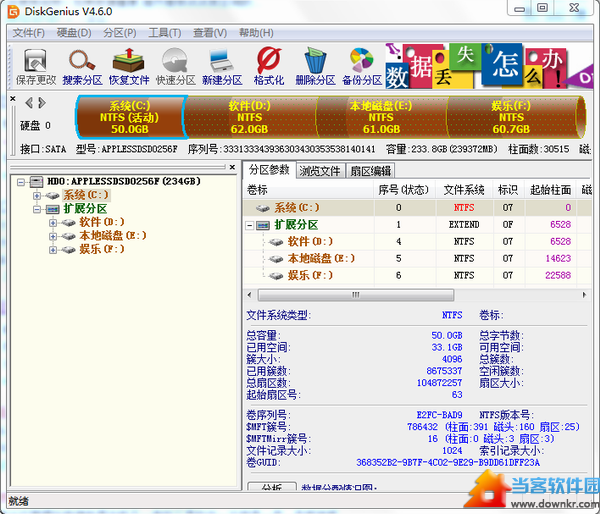Click the 标识 column header

(508, 190)
